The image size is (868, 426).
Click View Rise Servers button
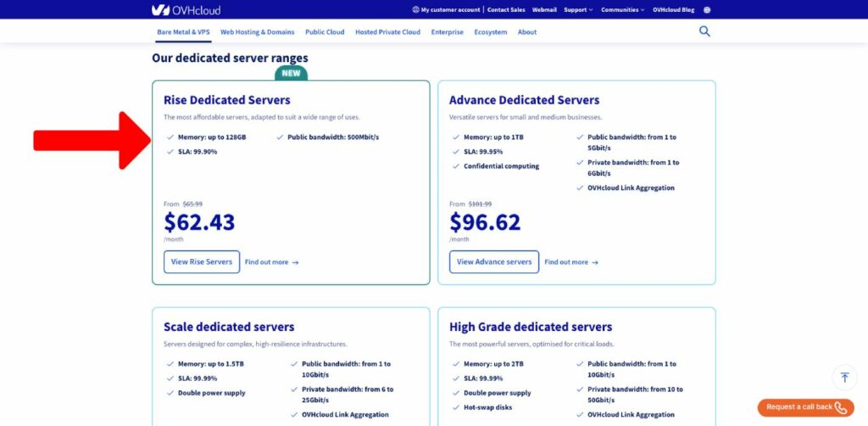coord(202,262)
